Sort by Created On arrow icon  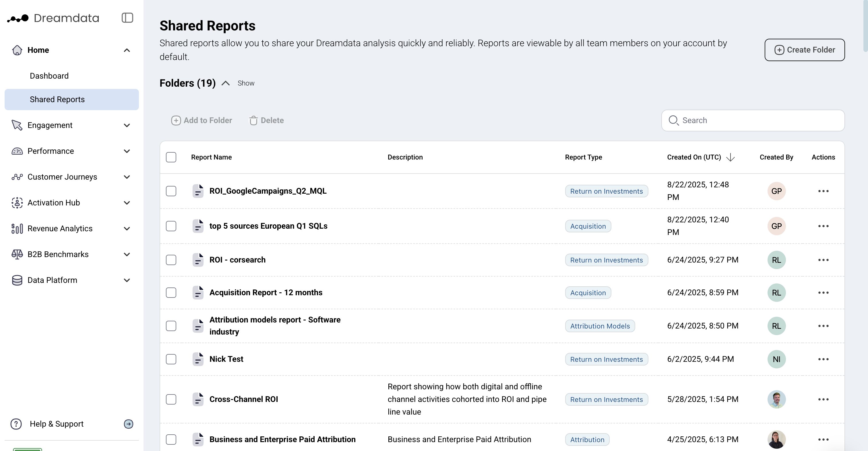[x=730, y=157]
